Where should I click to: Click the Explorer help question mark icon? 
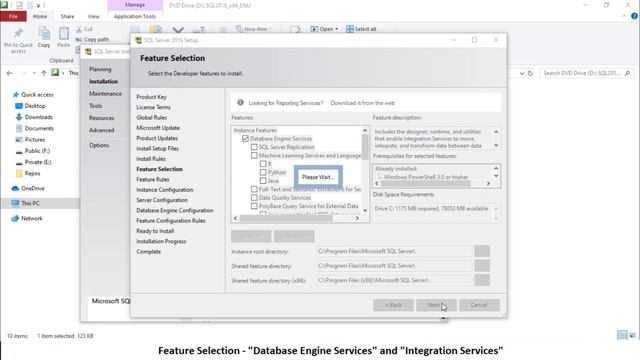click(x=634, y=16)
